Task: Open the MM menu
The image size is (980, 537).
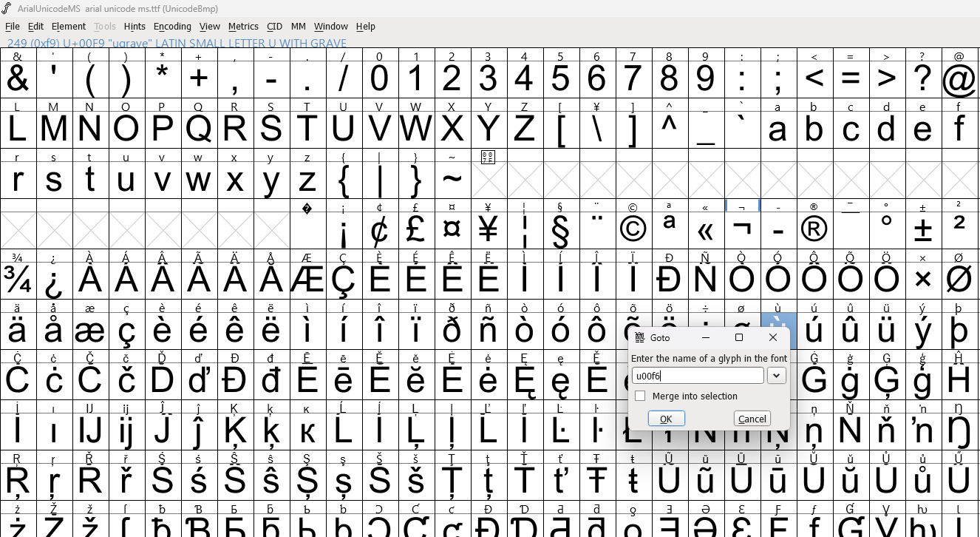Action: click(299, 27)
